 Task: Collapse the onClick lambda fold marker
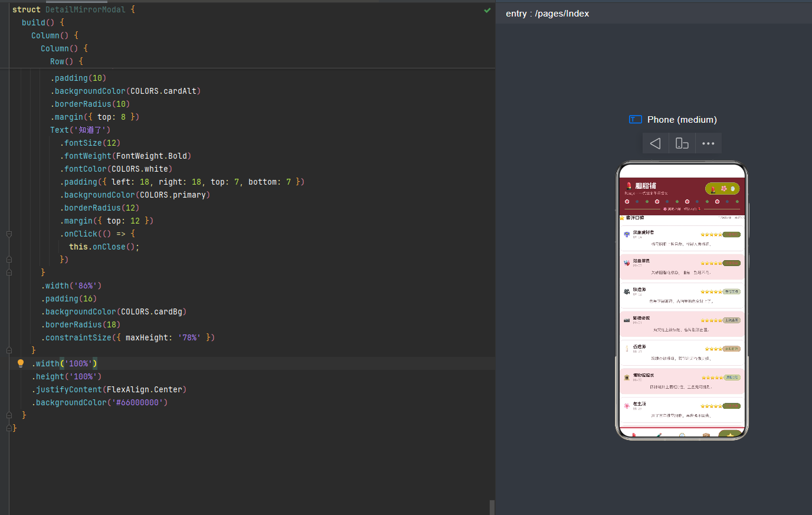pyautogui.click(x=9, y=234)
